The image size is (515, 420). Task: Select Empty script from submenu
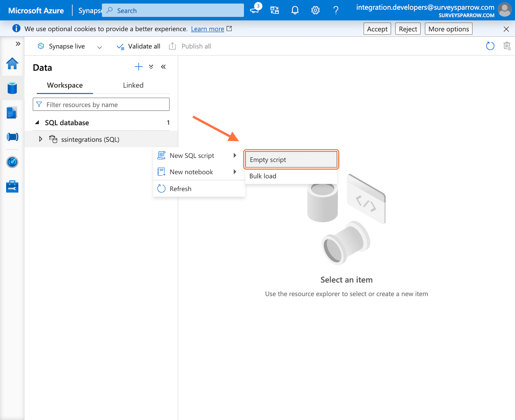tap(291, 160)
